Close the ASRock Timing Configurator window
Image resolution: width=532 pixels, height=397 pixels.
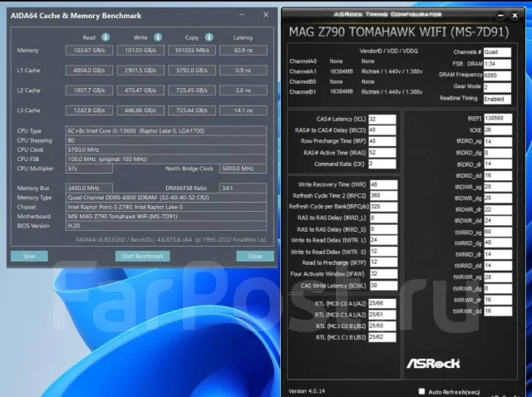pos(515,15)
